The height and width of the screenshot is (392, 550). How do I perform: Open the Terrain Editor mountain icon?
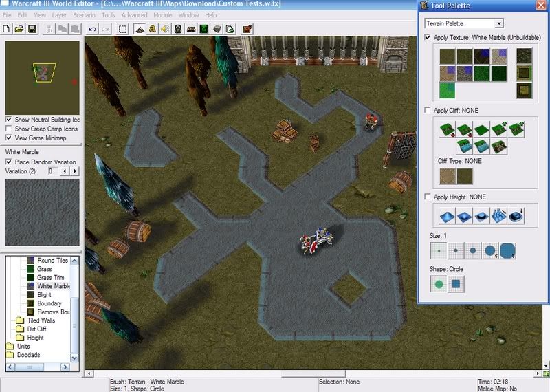[x=140, y=29]
